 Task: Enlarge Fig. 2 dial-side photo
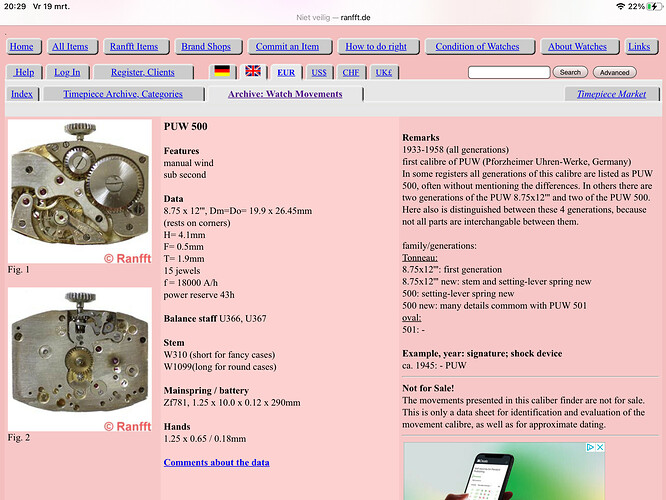point(80,359)
